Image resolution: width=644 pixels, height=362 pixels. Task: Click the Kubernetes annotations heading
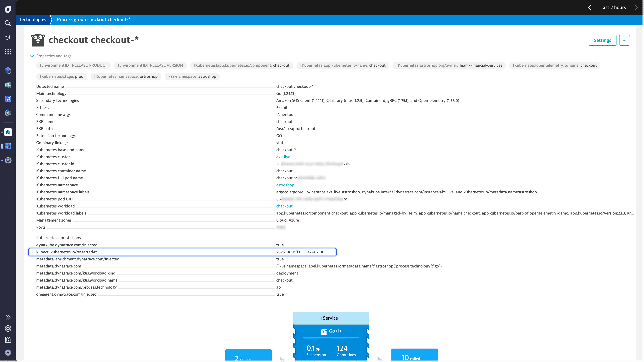[x=59, y=238]
